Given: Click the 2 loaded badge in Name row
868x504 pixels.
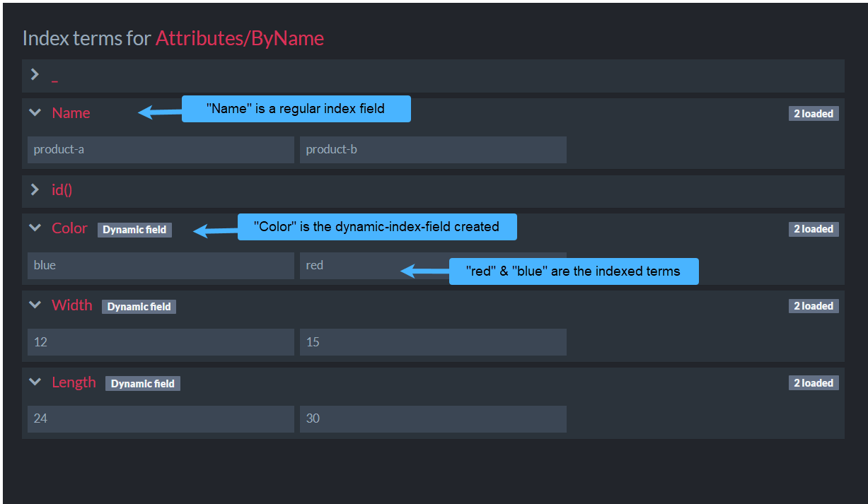Looking at the screenshot, I should pyautogui.click(x=814, y=114).
